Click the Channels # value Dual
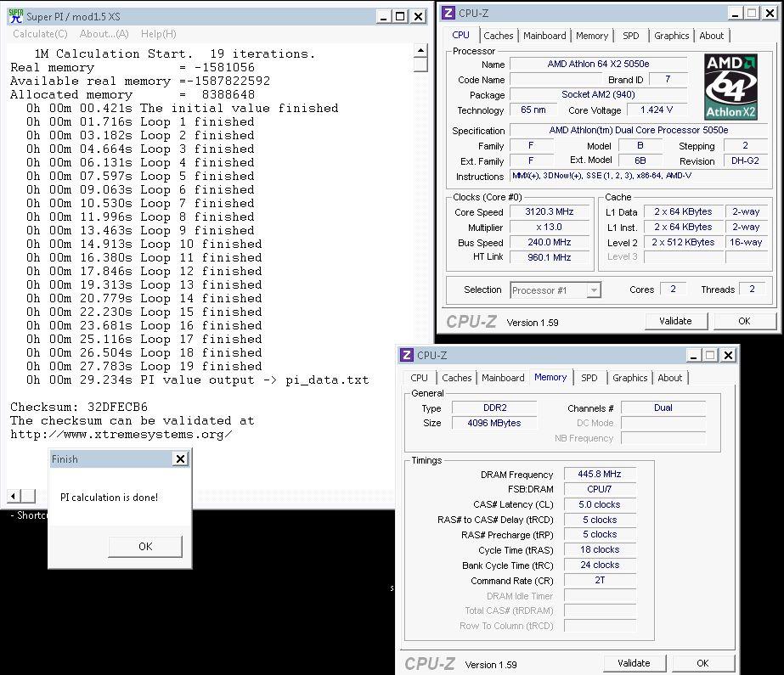The image size is (784, 675). pyautogui.click(x=663, y=408)
